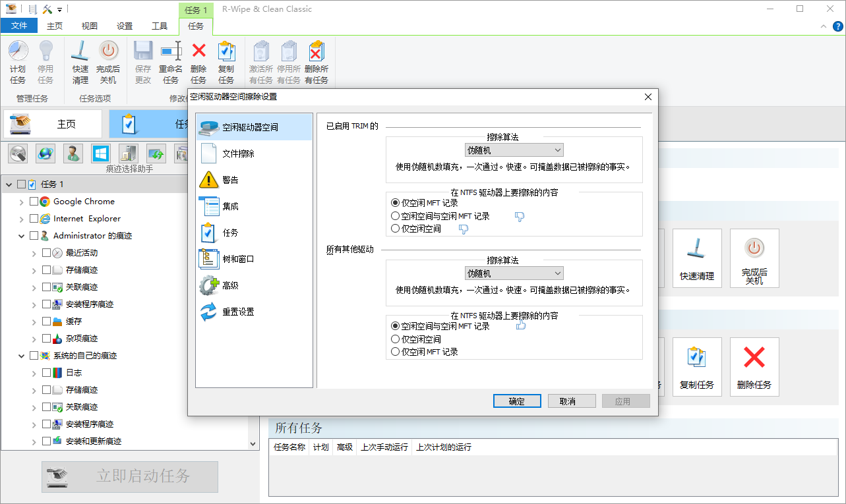Expand the Google Chrome tree node
Screen dimensions: 846x504
coord(22,202)
